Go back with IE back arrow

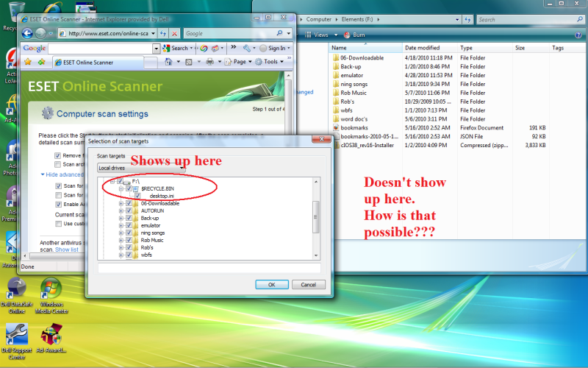point(27,33)
